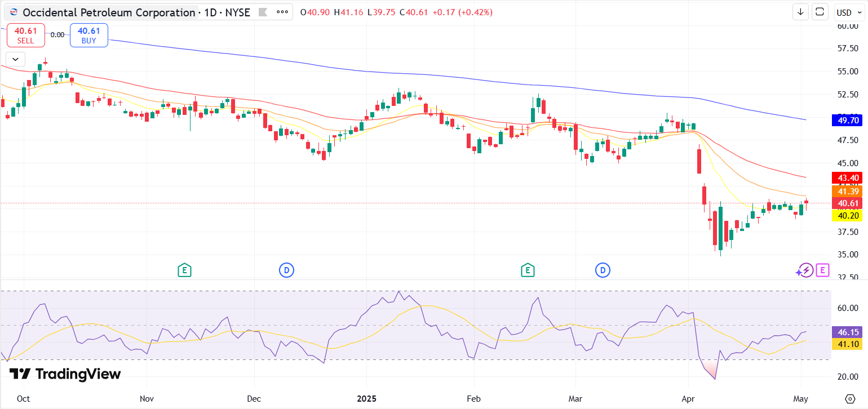Click the 1D · NYSE interval text
Viewport: 868px width, 409px height.
(227, 12)
